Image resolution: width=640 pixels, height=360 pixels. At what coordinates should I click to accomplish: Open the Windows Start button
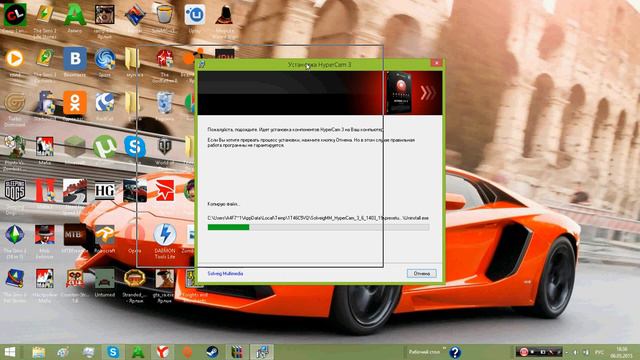tap(10, 352)
